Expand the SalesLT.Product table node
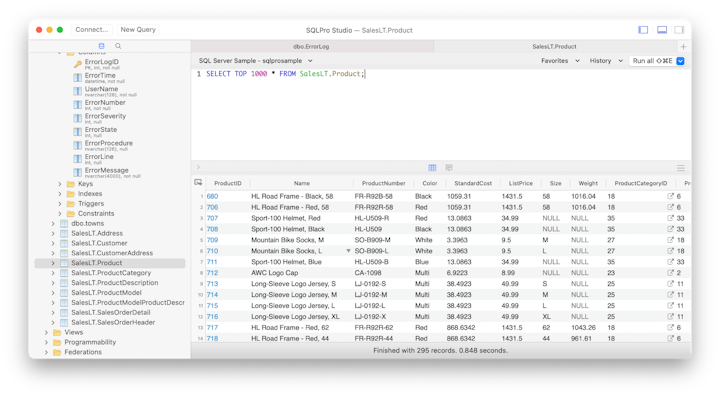Screen dimensions: 720x397 (x=53, y=263)
